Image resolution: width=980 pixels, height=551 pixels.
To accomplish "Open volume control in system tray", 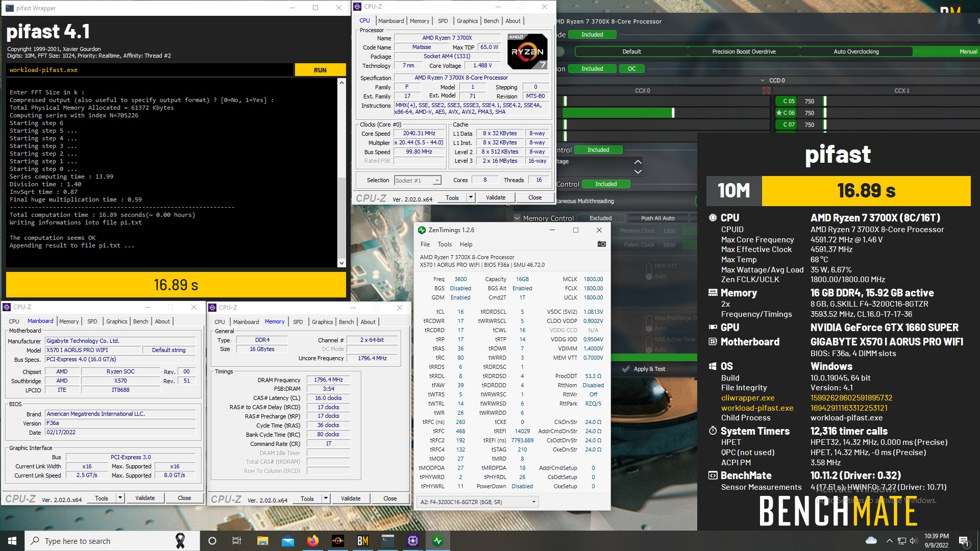I will tap(914, 541).
